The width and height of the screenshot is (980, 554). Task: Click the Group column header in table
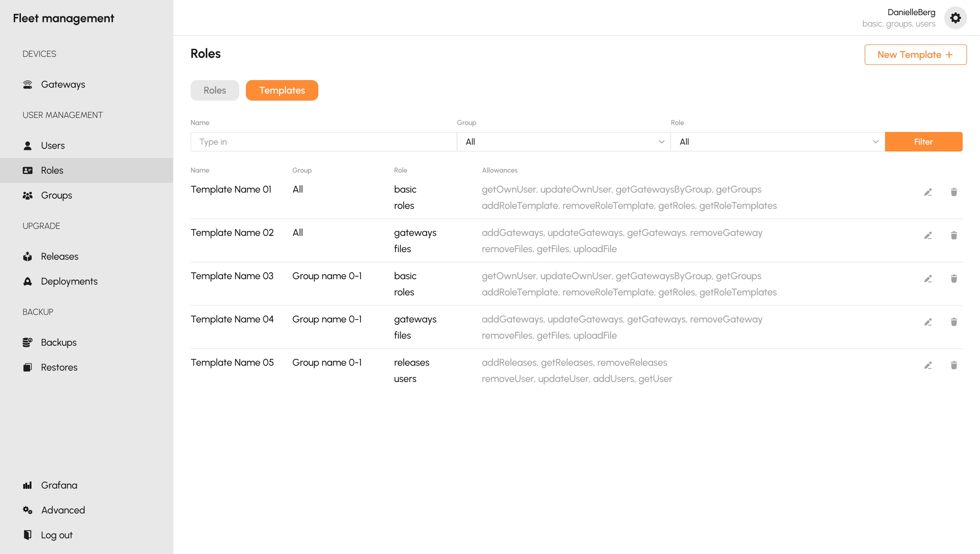(x=302, y=171)
